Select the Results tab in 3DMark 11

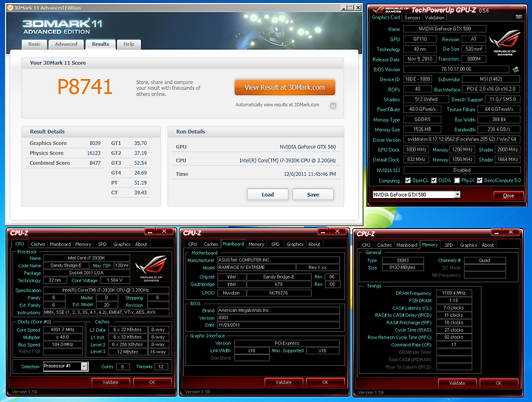[100, 44]
